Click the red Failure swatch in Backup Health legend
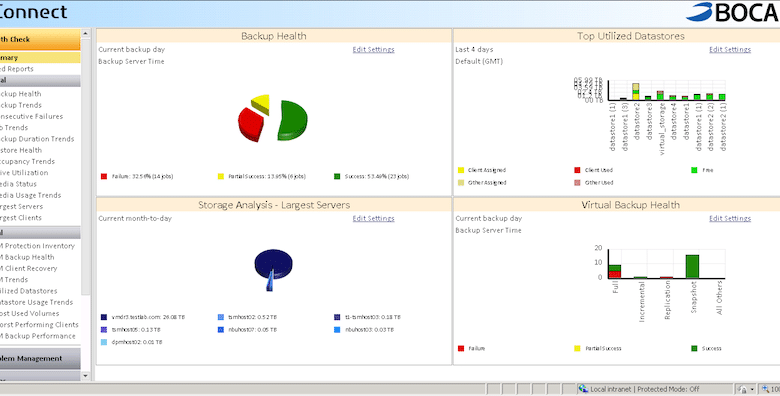This screenshot has width=780, height=396. coord(104,177)
